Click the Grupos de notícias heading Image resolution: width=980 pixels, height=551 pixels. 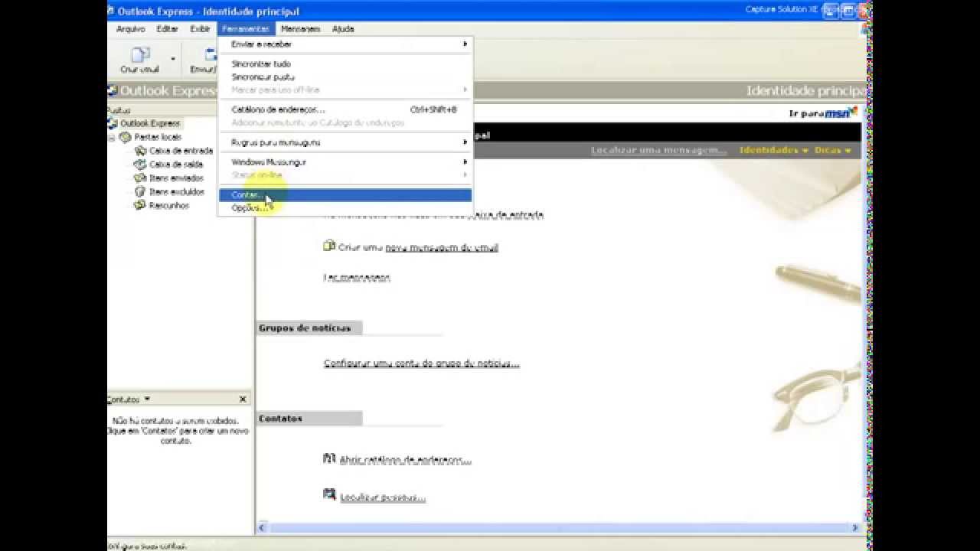pos(305,328)
